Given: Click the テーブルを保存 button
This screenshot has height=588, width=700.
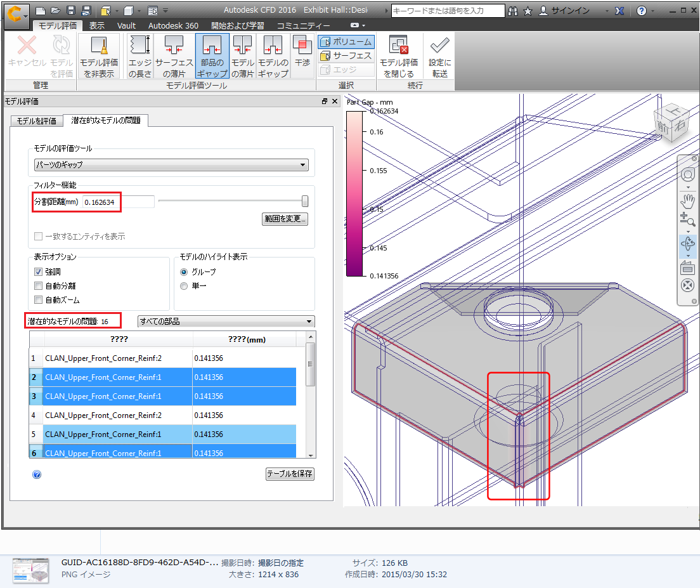Looking at the screenshot, I should coord(290,474).
